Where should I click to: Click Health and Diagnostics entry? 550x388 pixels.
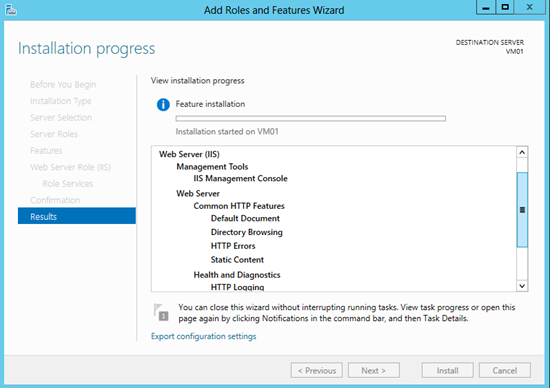click(x=237, y=275)
